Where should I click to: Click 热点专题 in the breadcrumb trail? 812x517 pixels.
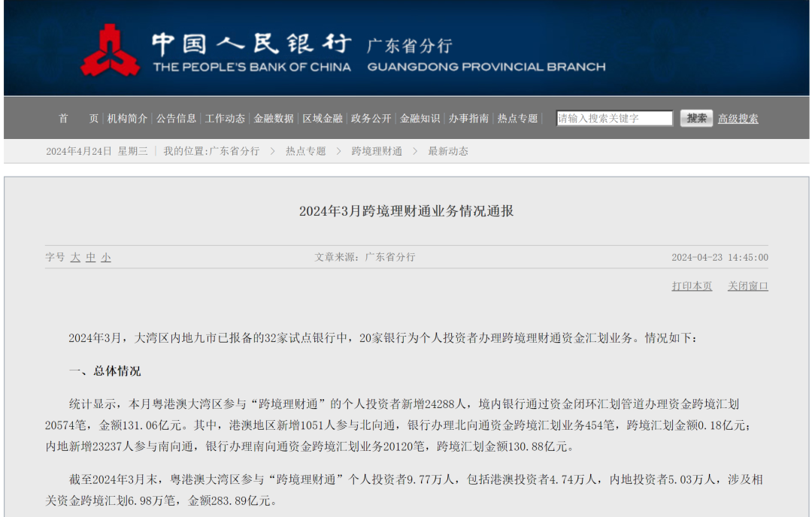click(305, 151)
